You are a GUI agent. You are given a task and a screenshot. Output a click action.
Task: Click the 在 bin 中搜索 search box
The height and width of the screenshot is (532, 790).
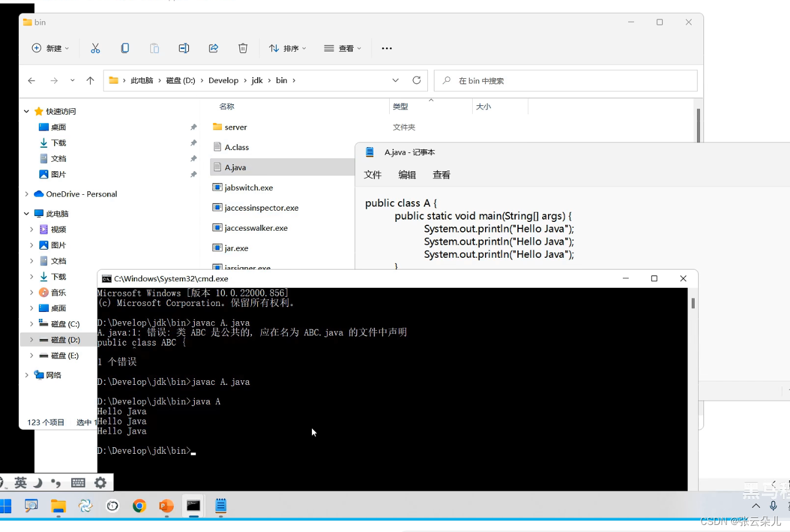click(x=565, y=80)
